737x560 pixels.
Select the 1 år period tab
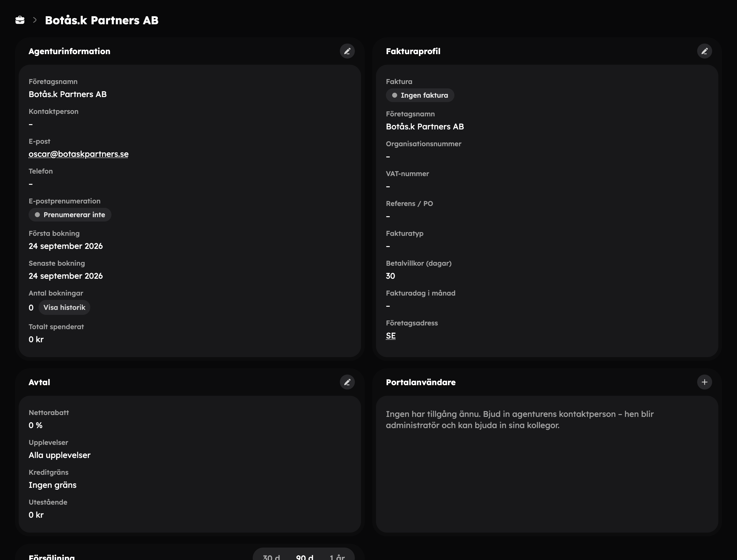point(337,557)
